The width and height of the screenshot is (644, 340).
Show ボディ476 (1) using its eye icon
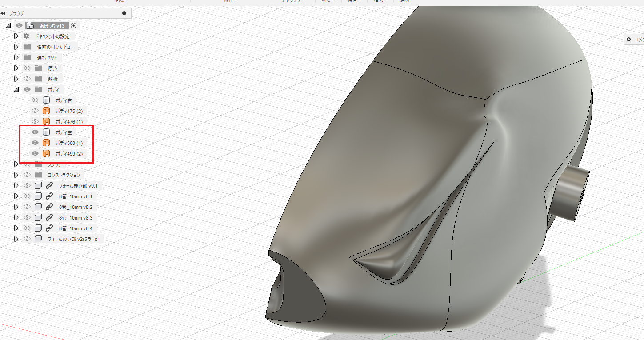pos(35,121)
